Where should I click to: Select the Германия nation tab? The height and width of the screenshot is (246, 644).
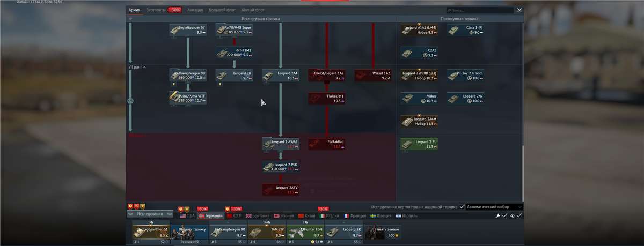click(x=210, y=215)
